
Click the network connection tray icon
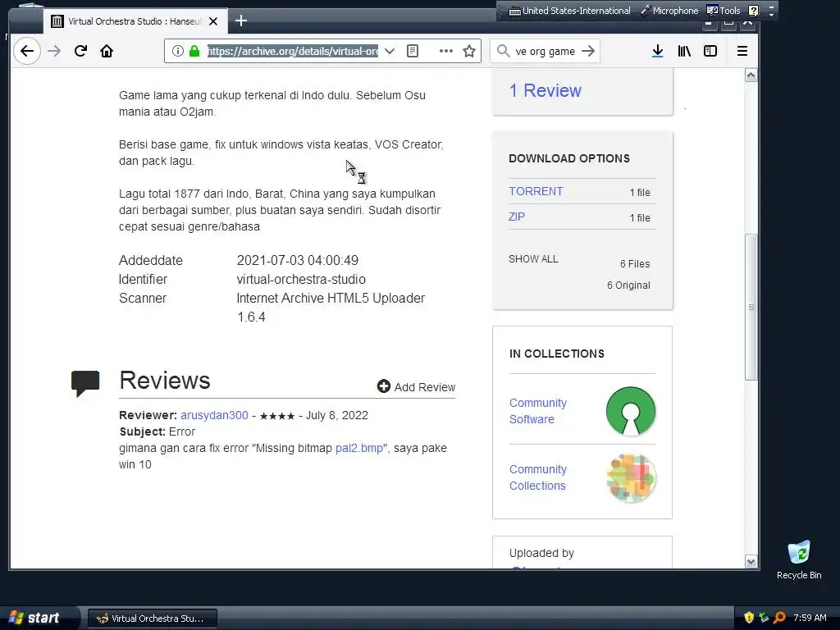point(764,618)
